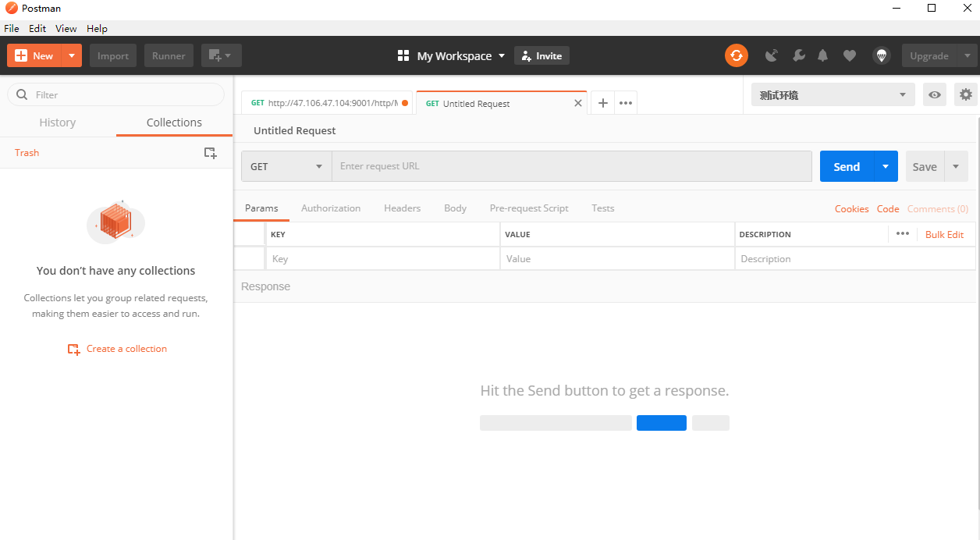
Task: Click the Key input cell
Action: click(382, 258)
